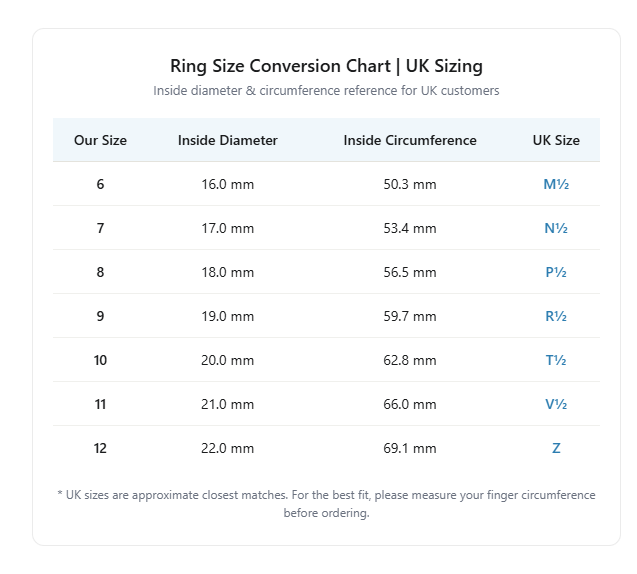Click the 17.0 mm diameter cell
This screenshot has height=574, width=637.
click(228, 228)
